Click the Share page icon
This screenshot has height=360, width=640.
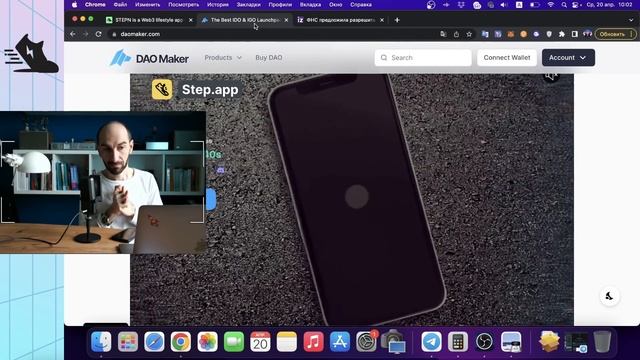pos(456,34)
